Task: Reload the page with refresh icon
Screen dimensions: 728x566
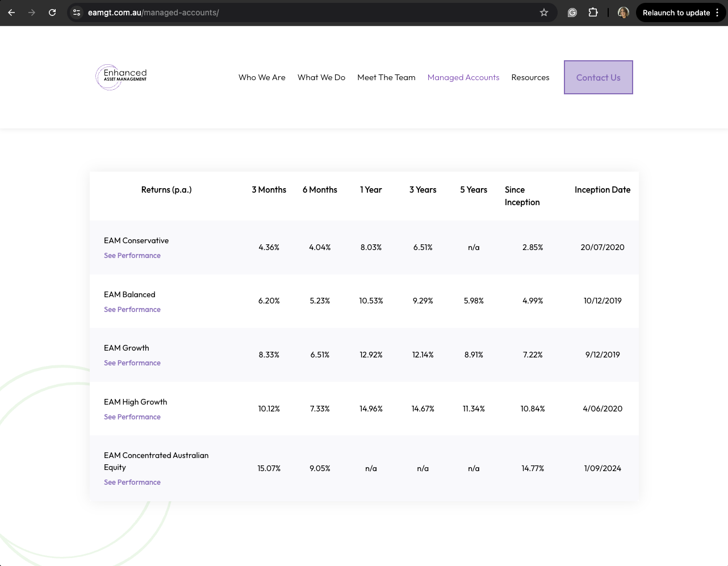Action: (x=52, y=13)
